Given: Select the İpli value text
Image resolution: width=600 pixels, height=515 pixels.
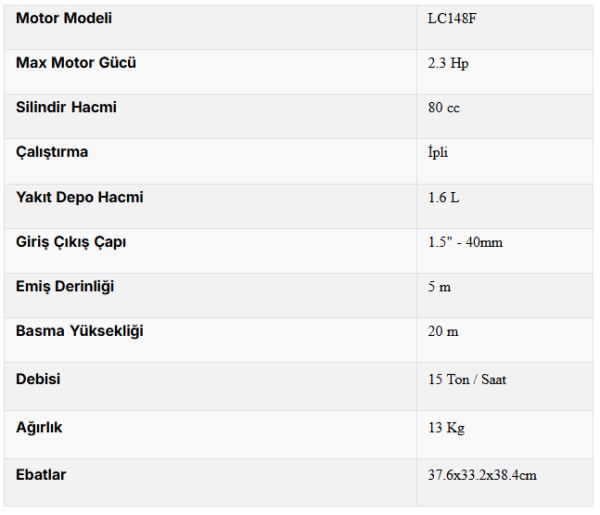Looking at the screenshot, I should 438,152.
